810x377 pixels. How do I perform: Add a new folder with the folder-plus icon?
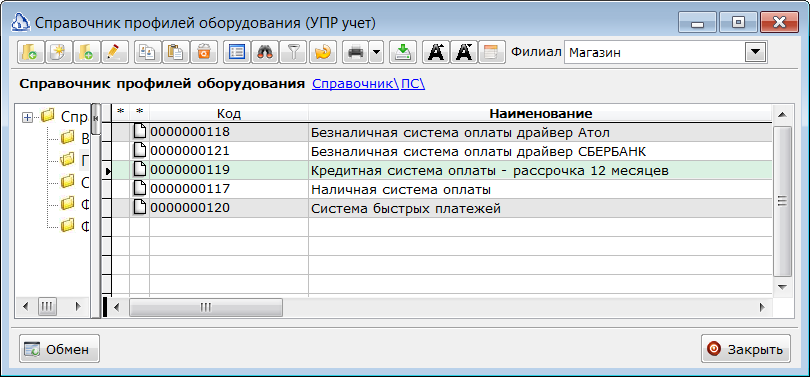coord(86,52)
